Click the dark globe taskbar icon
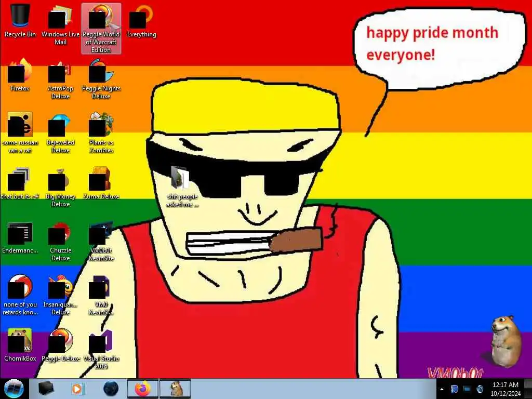Image resolution: width=532 pixels, height=399 pixels. 111,389
